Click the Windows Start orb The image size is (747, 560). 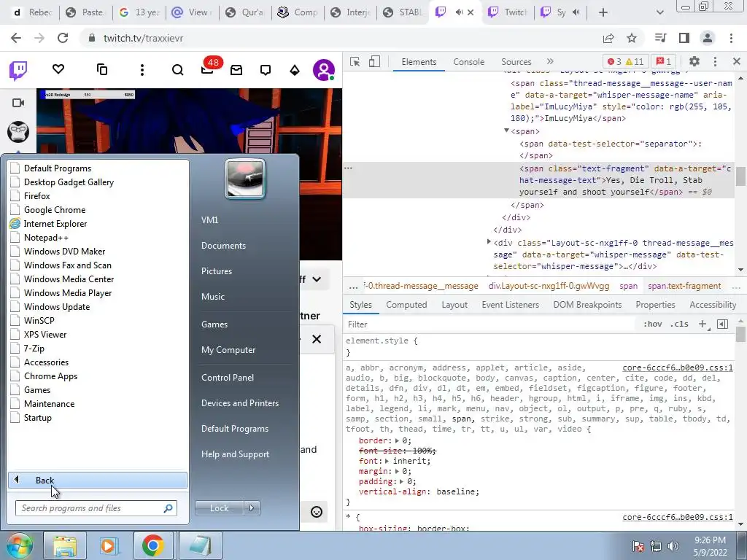[x=19, y=545]
